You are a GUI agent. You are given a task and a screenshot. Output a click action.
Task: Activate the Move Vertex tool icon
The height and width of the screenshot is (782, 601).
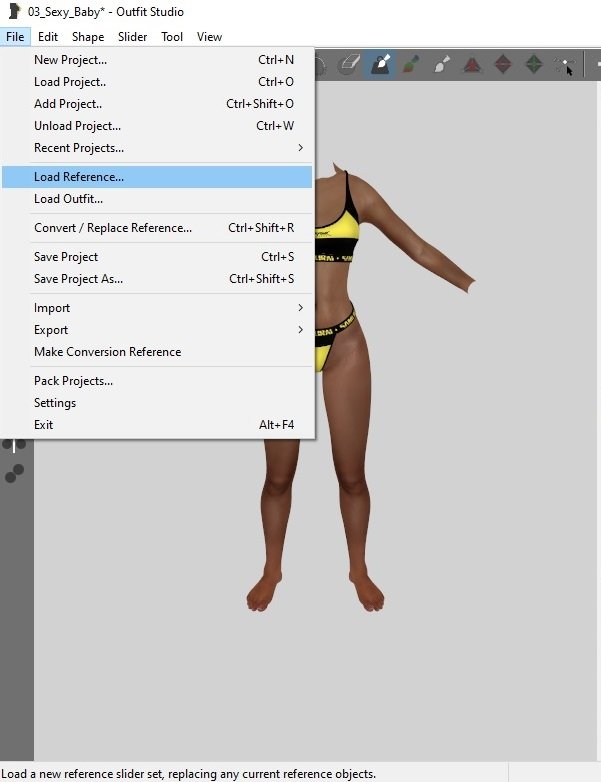click(565, 65)
